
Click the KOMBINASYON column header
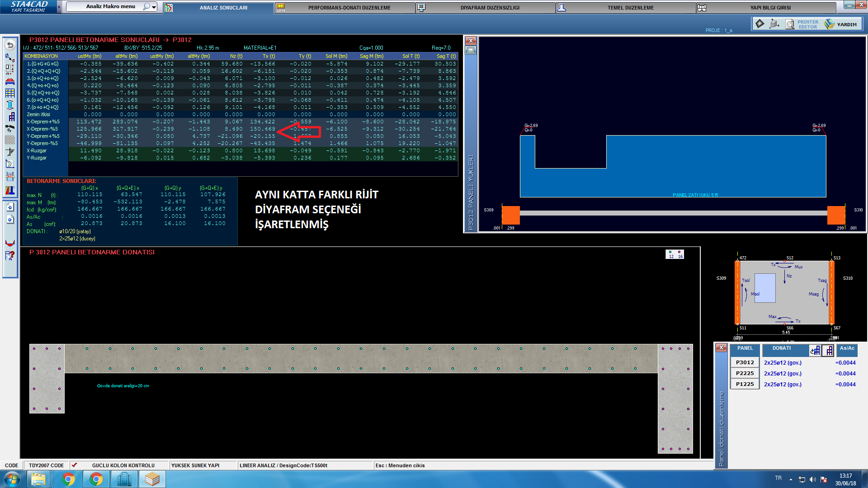[41, 56]
